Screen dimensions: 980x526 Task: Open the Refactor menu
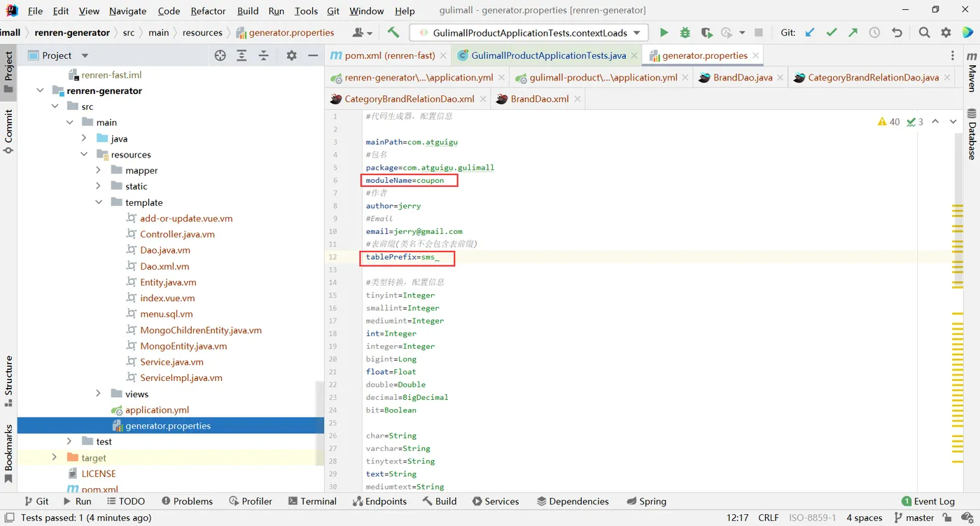[208, 11]
